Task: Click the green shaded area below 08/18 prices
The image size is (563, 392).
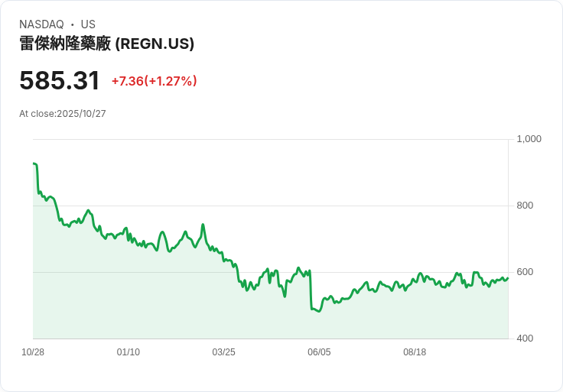Action: pos(415,313)
